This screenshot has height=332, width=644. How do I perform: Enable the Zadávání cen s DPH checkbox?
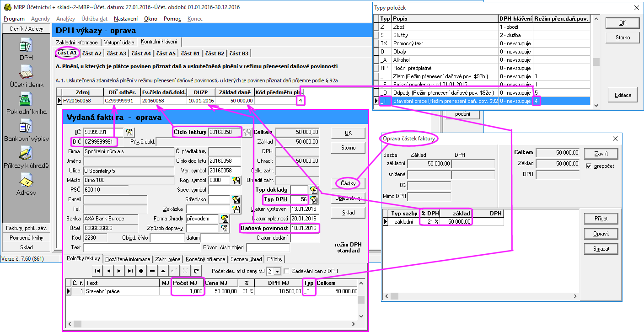pyautogui.click(x=287, y=271)
